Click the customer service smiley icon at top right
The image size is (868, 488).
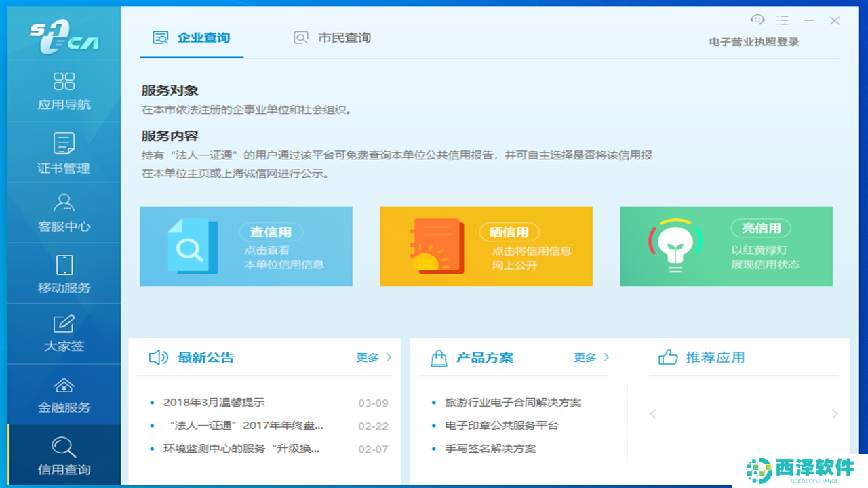point(757,20)
